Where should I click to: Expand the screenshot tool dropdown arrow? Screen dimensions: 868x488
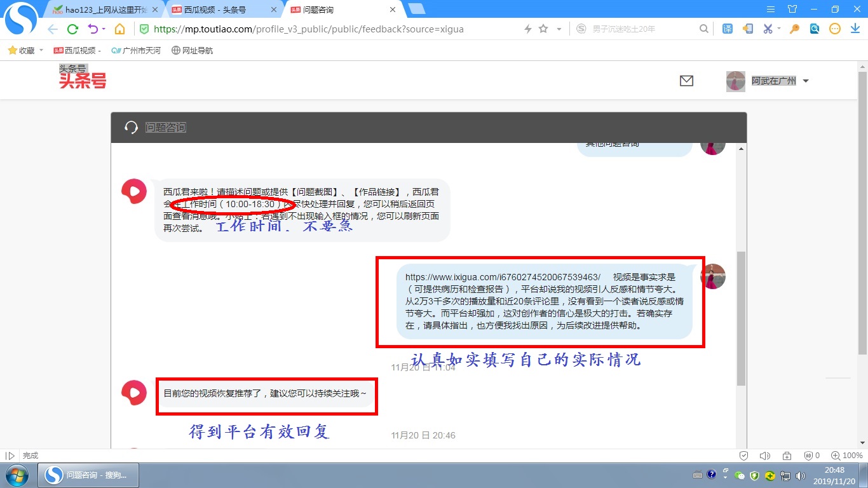[778, 29]
